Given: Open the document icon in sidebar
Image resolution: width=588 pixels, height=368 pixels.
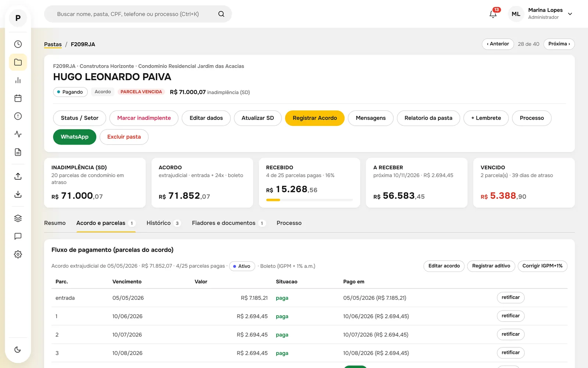Looking at the screenshot, I should [x=18, y=152].
